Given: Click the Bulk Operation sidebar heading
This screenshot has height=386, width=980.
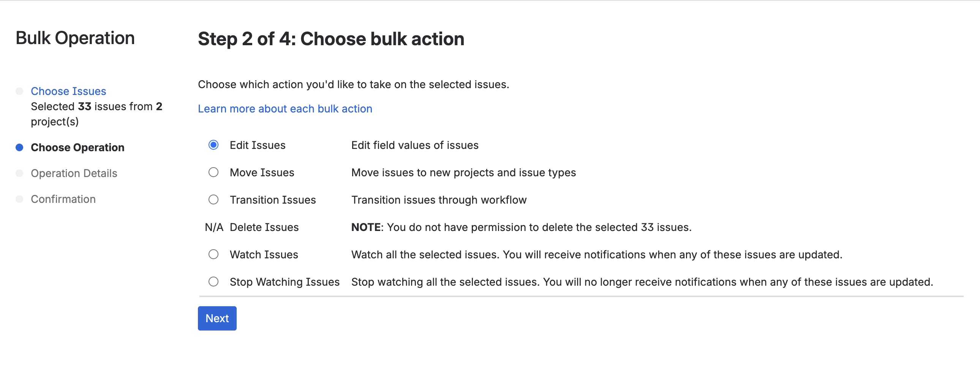Looking at the screenshot, I should (x=75, y=38).
